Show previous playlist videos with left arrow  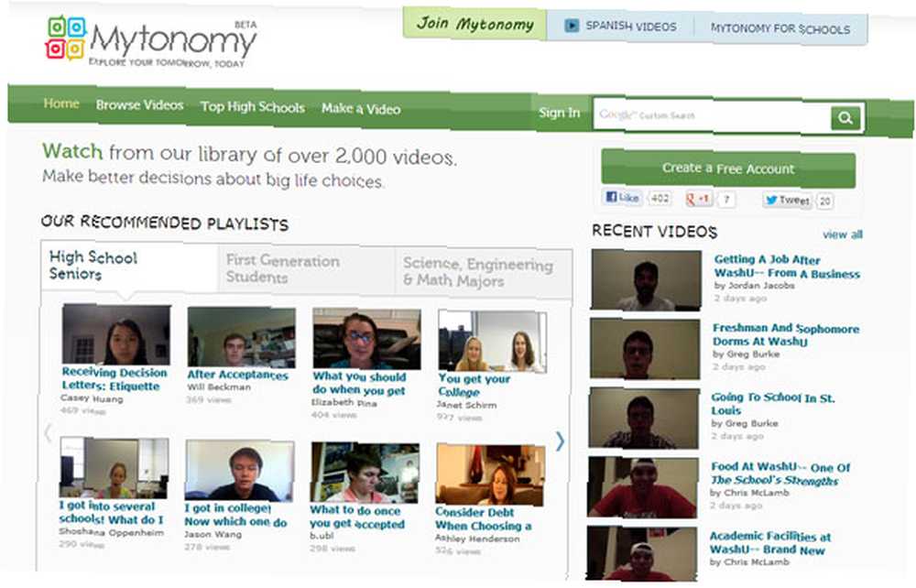48,433
